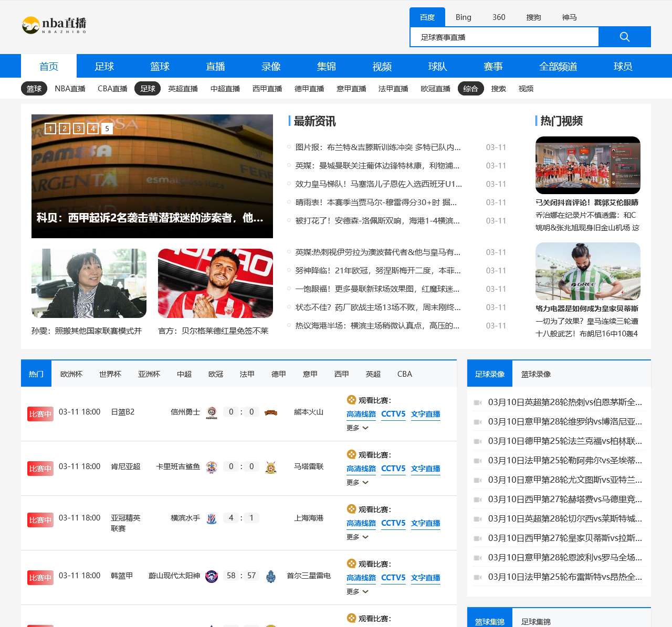Screen dimensions: 672x627
Task: Open CCTV5 link for 肯尼亚超 match
Action: 393,469
